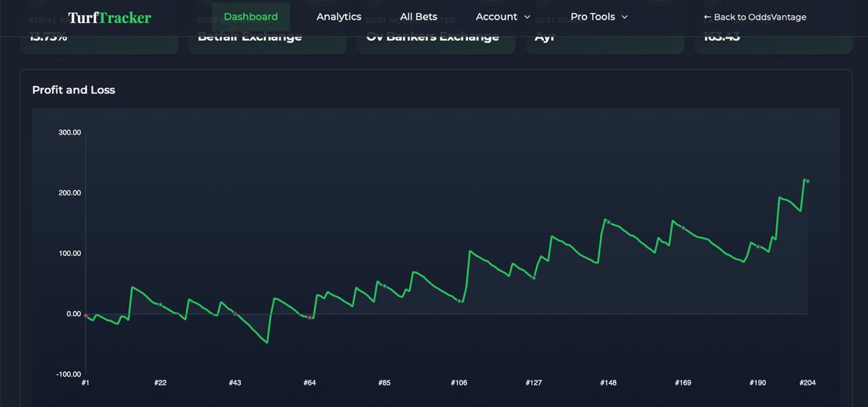
Task: Click the #1 x-axis label
Action: tap(85, 383)
